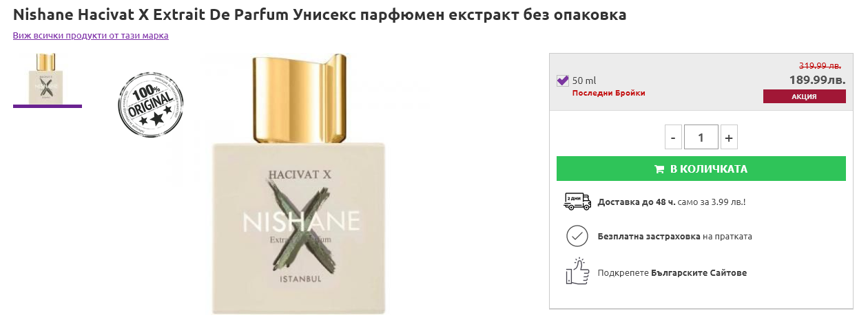
Task: Click the thumbs-up support icon
Action: tap(577, 271)
